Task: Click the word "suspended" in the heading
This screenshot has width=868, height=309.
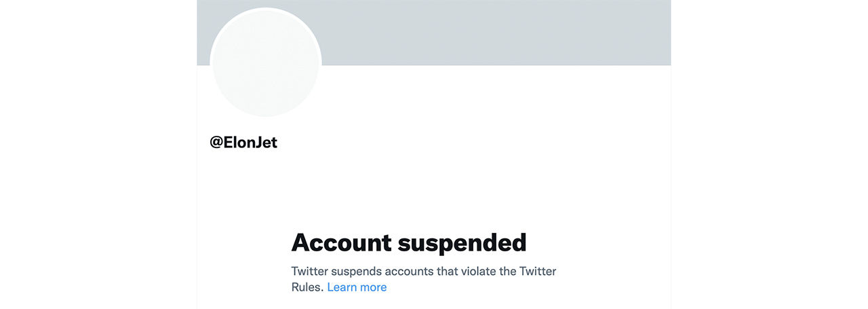Action: [x=462, y=242]
